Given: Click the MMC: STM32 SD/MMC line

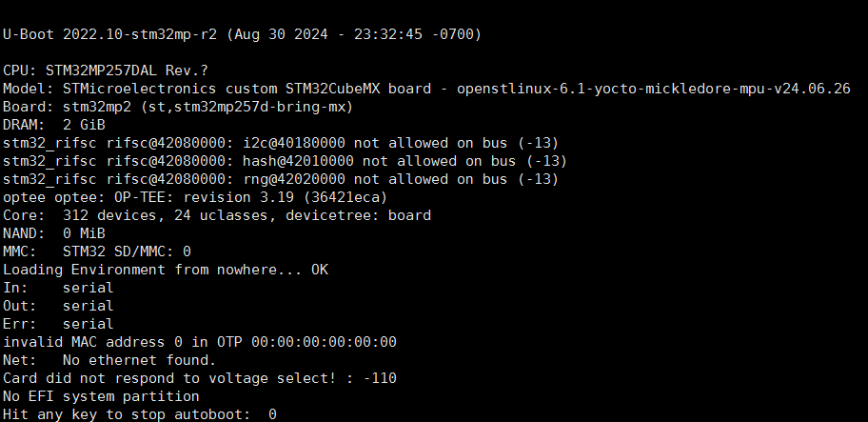Looking at the screenshot, I should (97, 251).
